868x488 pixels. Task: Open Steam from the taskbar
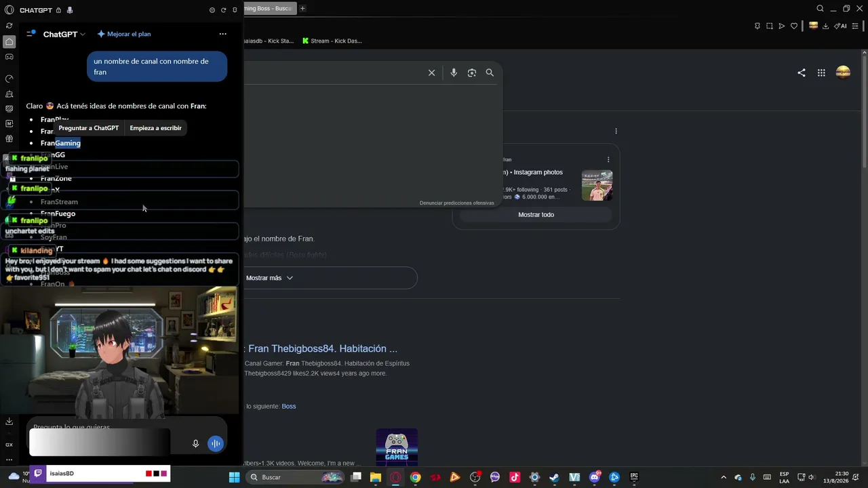pos(554,477)
